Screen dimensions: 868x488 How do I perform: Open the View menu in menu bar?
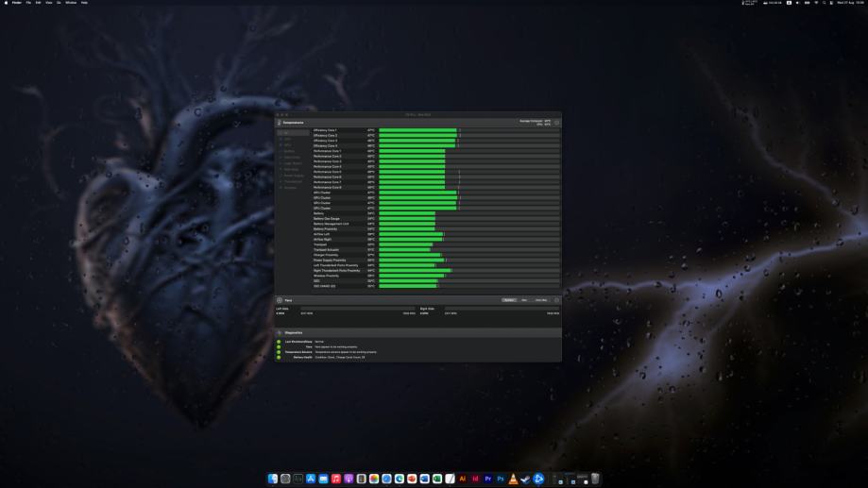pyautogui.click(x=48, y=3)
